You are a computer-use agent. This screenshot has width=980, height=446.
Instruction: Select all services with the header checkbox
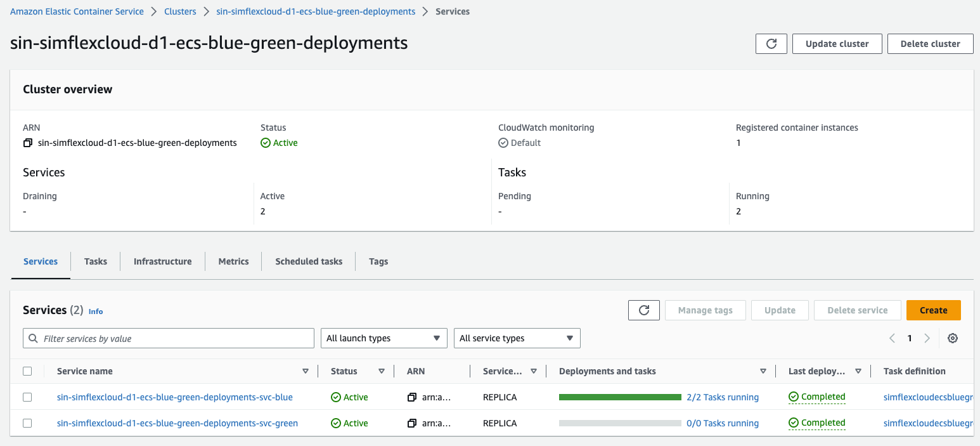[27, 371]
